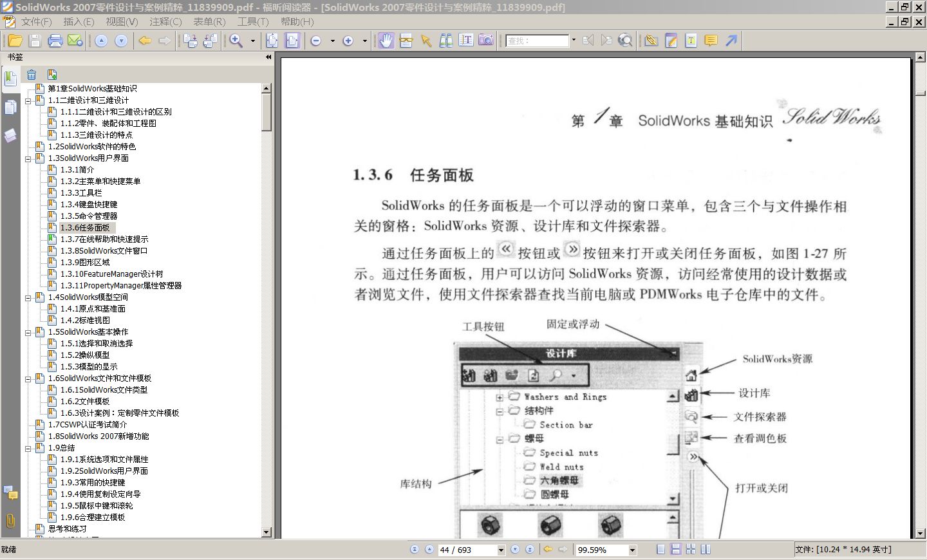Click the find-previous icon next to search box
The width and height of the screenshot is (927, 560).
point(588,41)
